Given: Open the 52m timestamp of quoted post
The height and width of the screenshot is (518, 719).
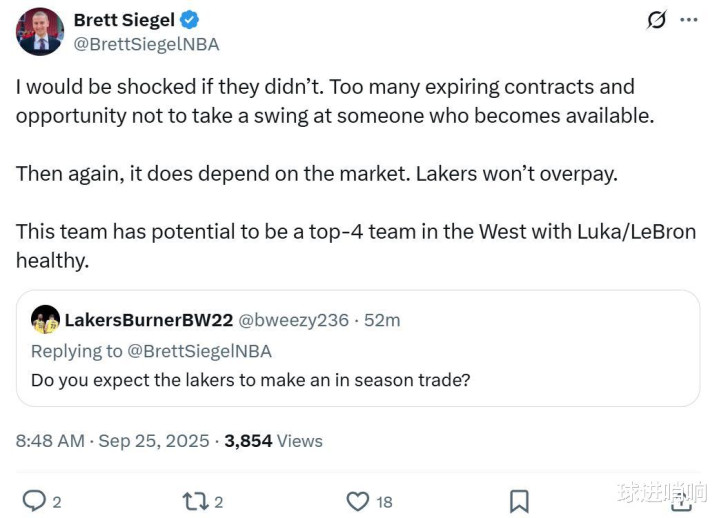Looking at the screenshot, I should (x=381, y=320).
